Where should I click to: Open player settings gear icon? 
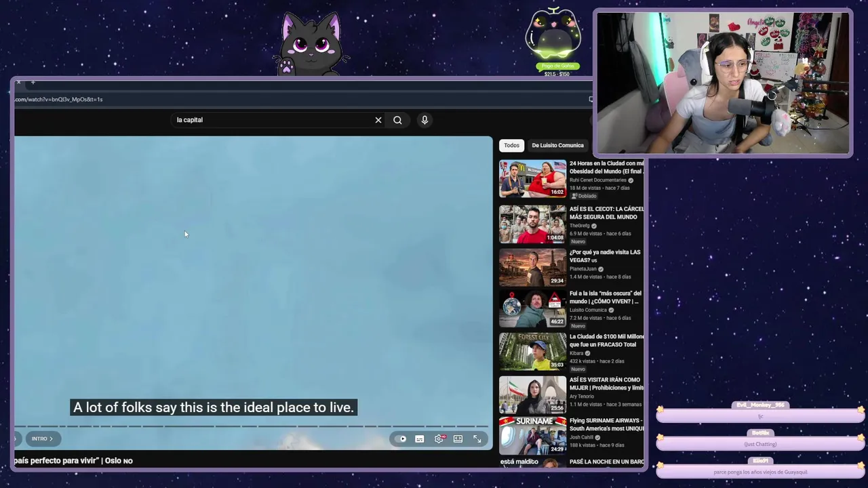(439, 439)
